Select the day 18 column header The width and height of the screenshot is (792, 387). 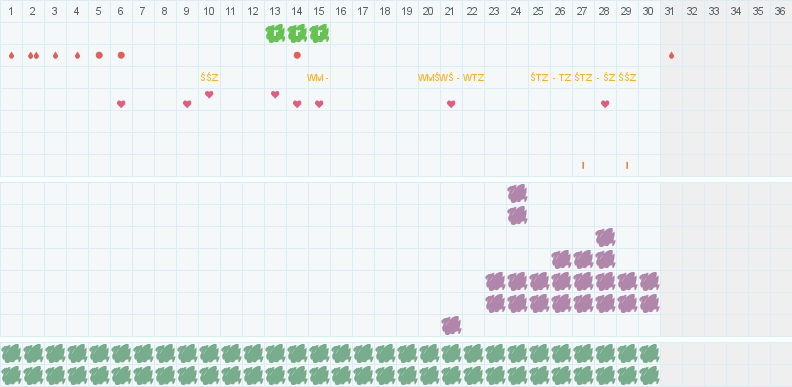point(385,11)
